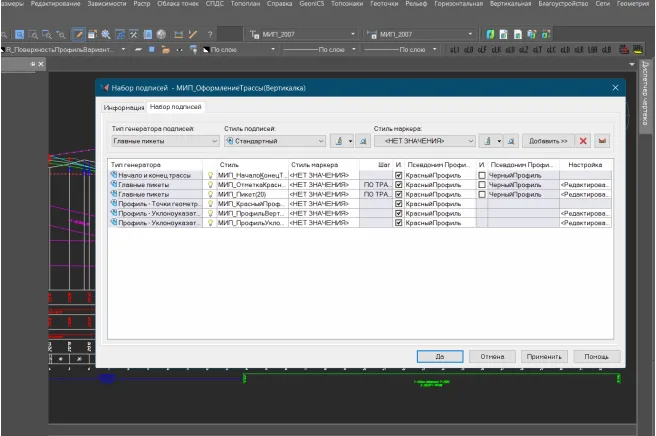Click generator icon of Начало и конец трассы row

[114, 175]
